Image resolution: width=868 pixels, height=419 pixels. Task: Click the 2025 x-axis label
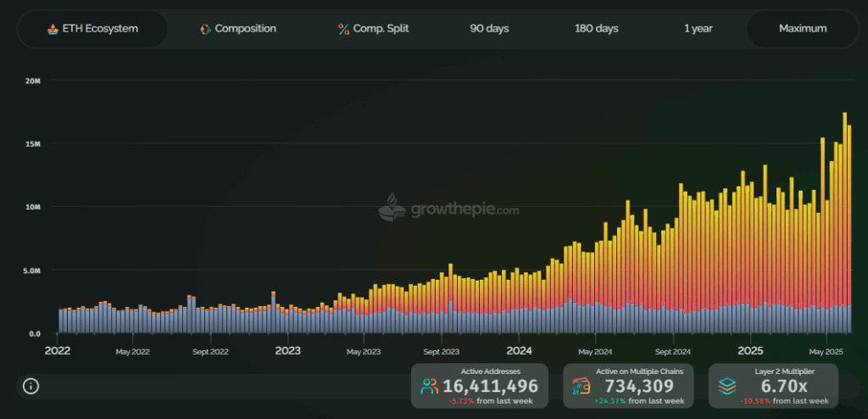click(x=750, y=351)
